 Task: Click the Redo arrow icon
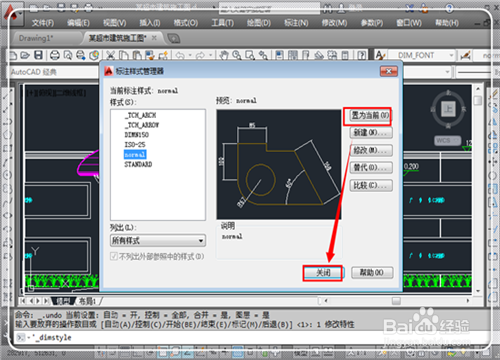click(200, 55)
